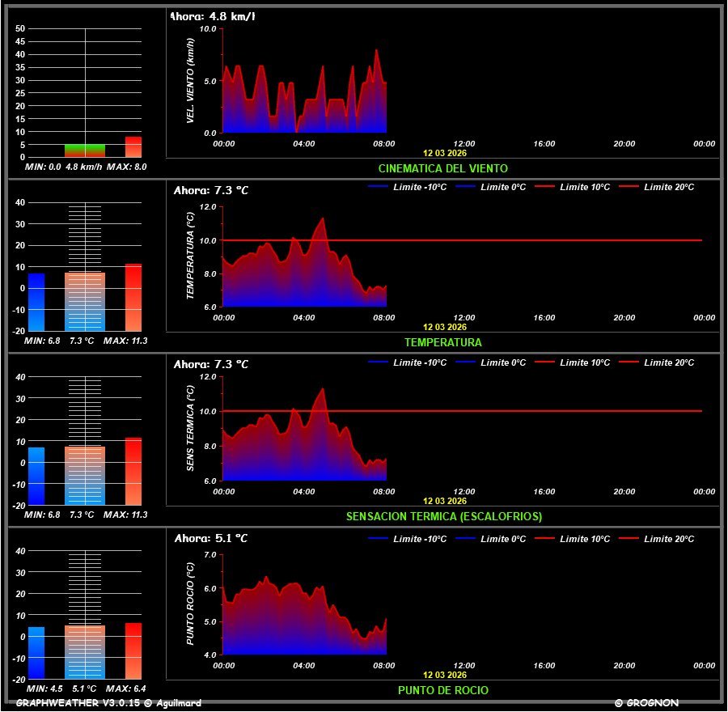
Task: Click the © GROGNON footer credit
Action: point(646,703)
